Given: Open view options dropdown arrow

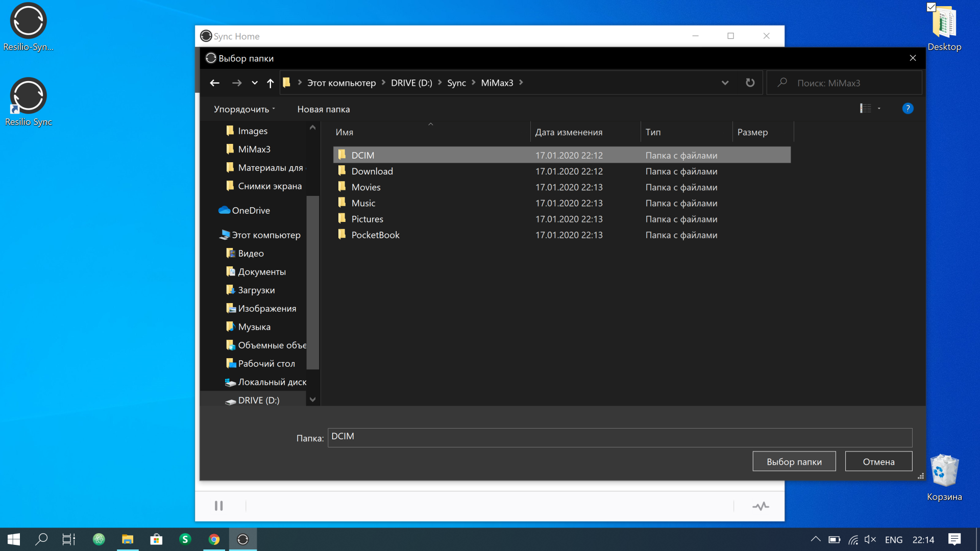Looking at the screenshot, I should (x=879, y=108).
